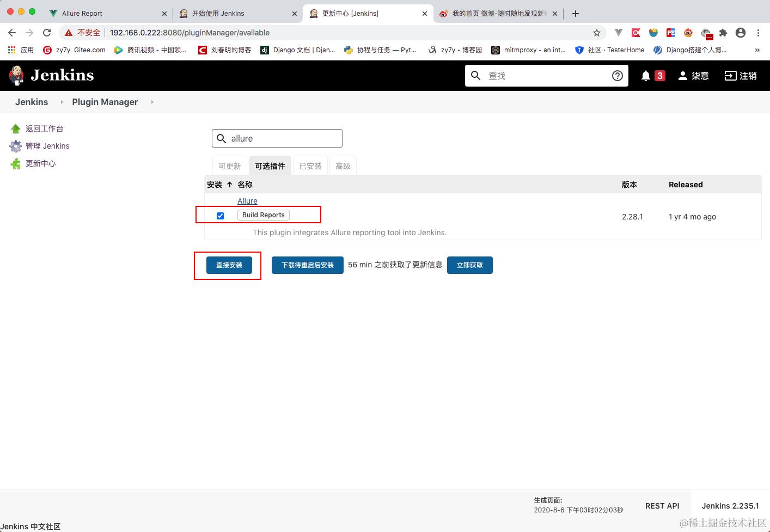Click the 更新中心 sidebar link
Image resolution: width=770 pixels, height=532 pixels.
coord(41,163)
